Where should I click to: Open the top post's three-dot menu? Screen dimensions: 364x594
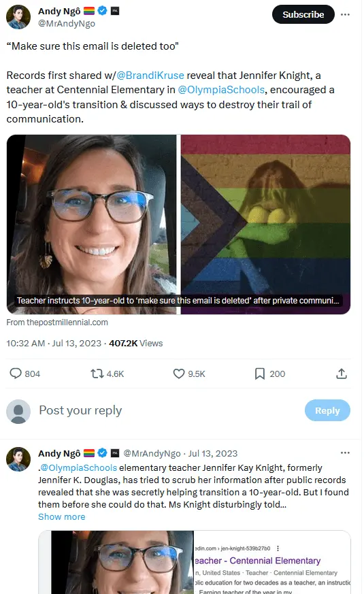click(345, 14)
